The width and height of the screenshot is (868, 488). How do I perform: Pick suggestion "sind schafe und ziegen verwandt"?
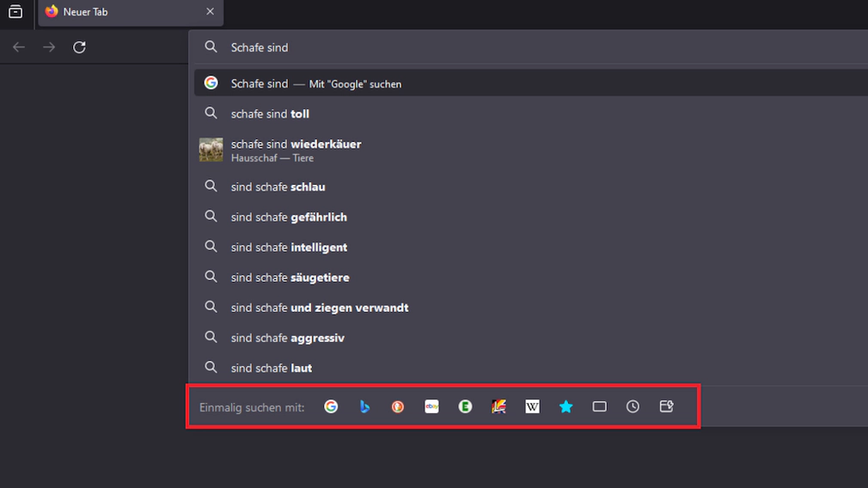(320, 308)
